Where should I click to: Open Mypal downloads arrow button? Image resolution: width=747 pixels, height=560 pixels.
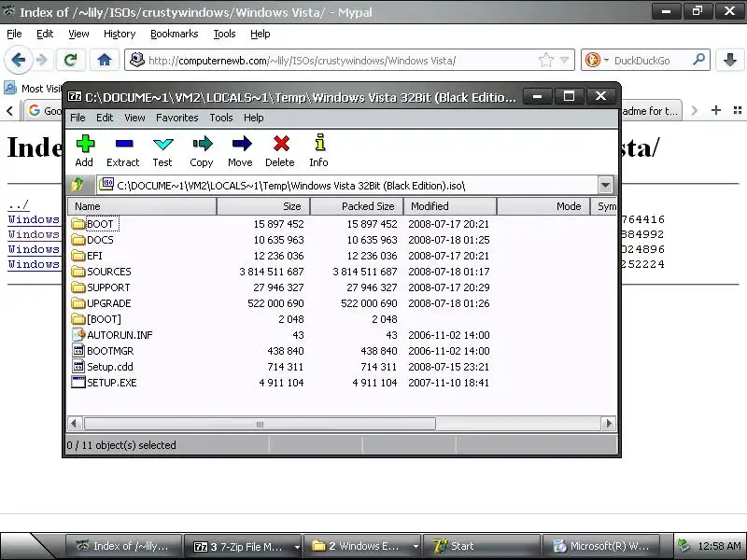tap(730, 60)
